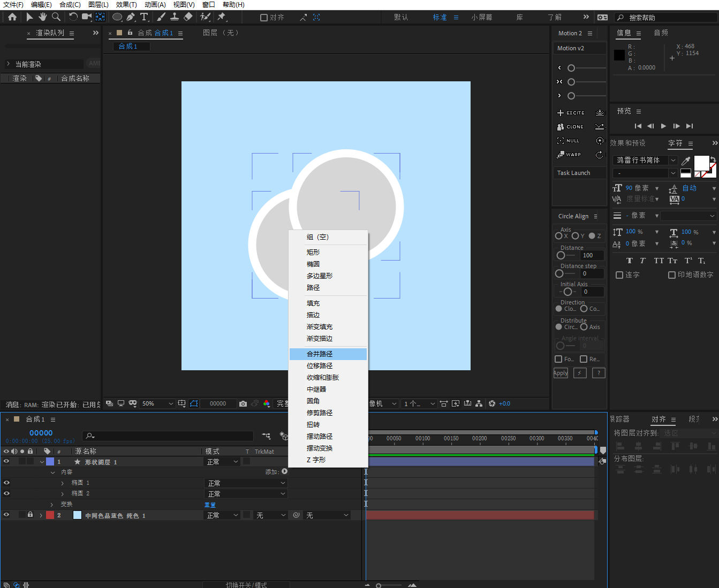Hide the 形状图层 1 layer eye
The image size is (719, 588).
(x=6, y=461)
